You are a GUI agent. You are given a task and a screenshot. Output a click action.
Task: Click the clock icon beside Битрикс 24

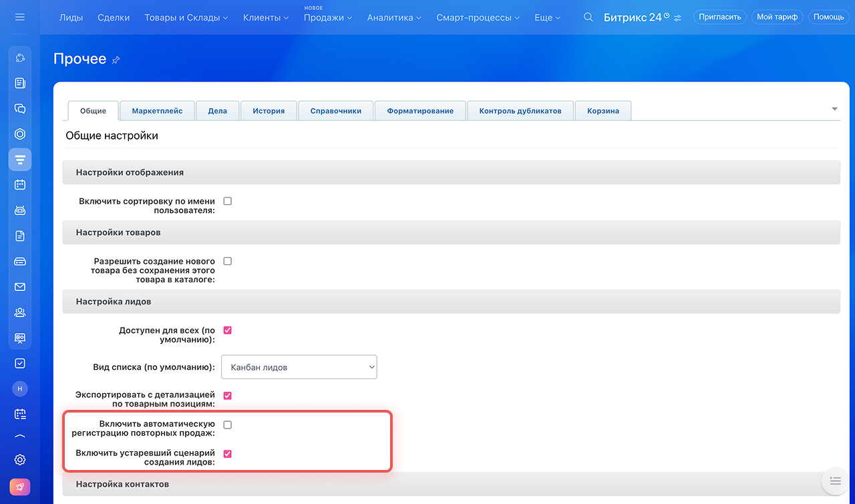[666, 15]
